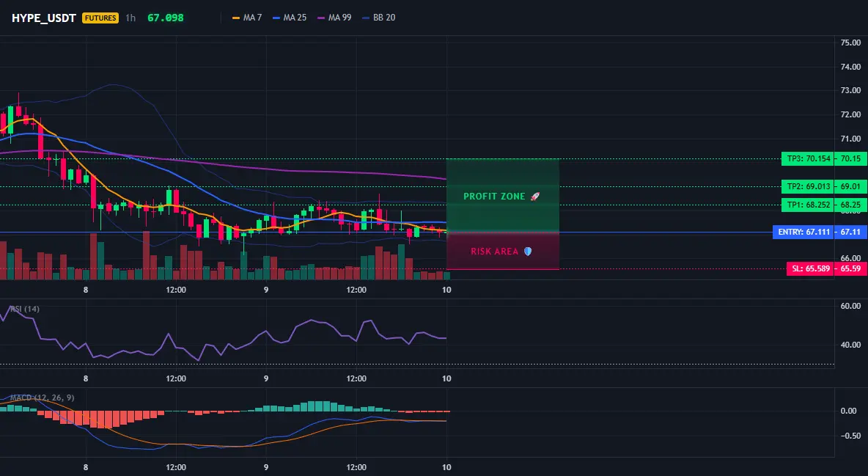Viewport: 868px width, 476px height.
Task: Click 74.00 on the price axis
Action: [850, 67]
